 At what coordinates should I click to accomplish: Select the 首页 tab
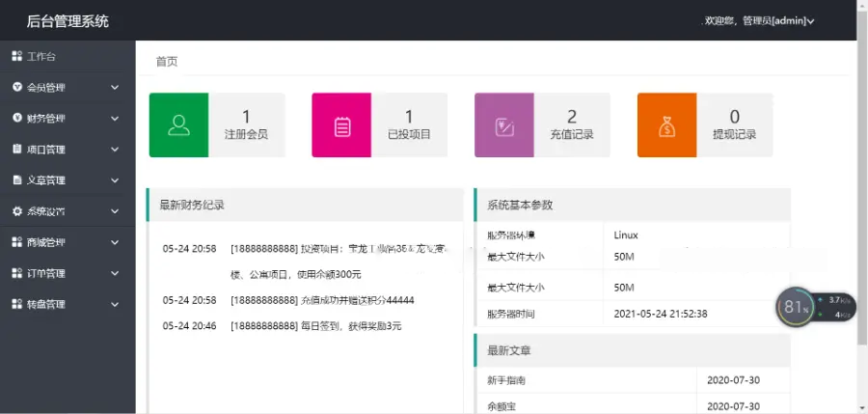click(x=167, y=62)
